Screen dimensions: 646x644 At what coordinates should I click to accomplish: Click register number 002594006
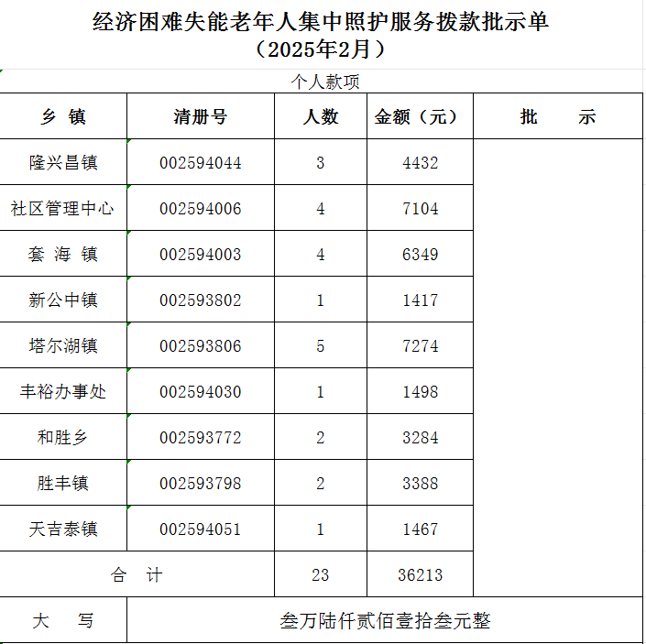[200, 209]
